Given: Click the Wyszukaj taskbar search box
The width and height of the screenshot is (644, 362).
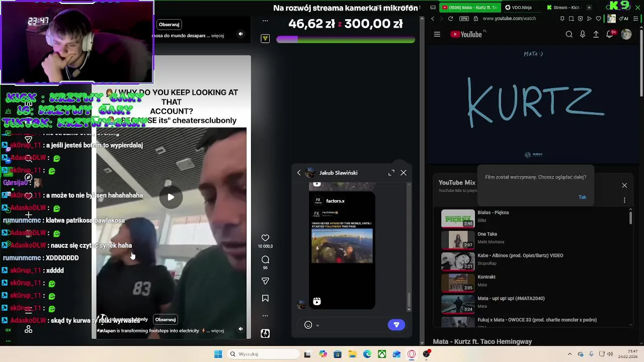Looking at the screenshot, I should click(263, 354).
